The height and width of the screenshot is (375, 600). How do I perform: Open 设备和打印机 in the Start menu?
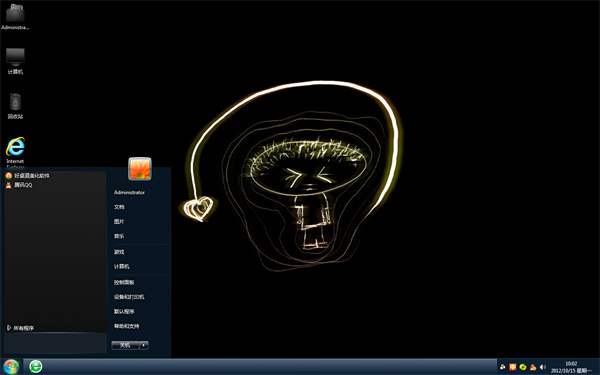129,297
